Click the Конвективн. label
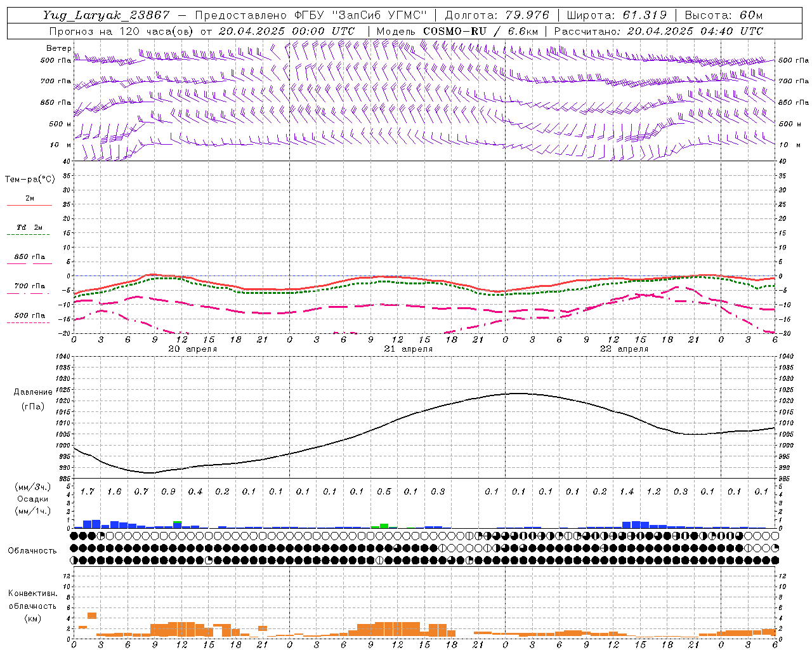 tap(33, 594)
